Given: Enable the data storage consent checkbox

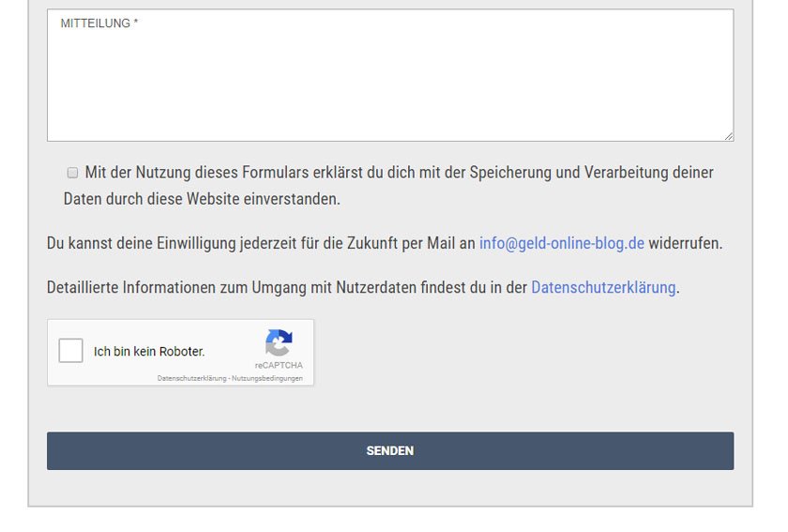Looking at the screenshot, I should [x=72, y=173].
